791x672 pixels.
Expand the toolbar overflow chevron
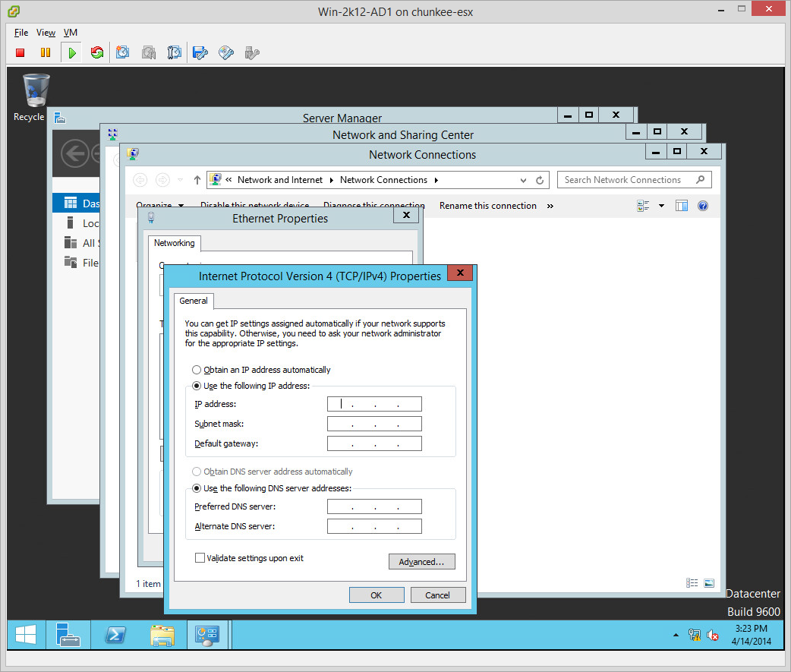pyautogui.click(x=550, y=206)
